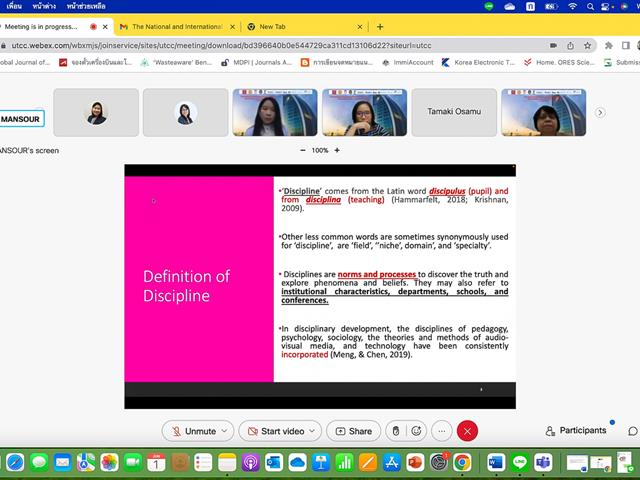Open Spotlight search in menu bar
This screenshot has width=640, height=480.
pos(590,6)
